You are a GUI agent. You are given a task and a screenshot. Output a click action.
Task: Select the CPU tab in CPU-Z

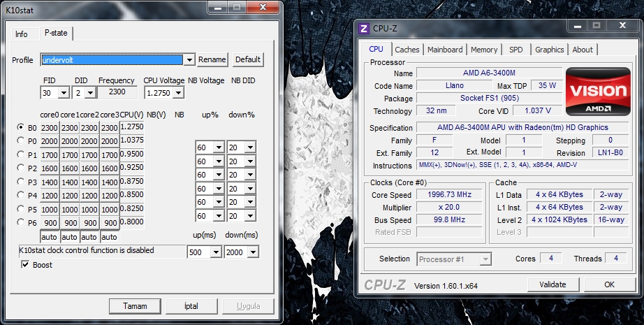coord(376,49)
